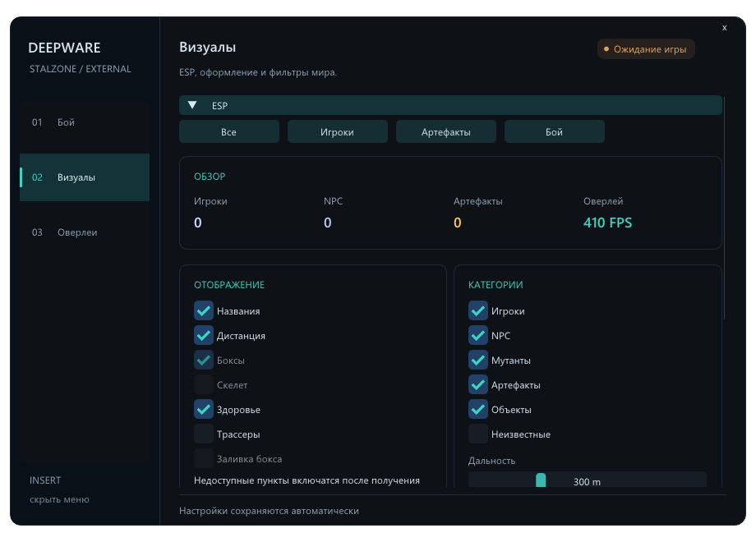The height and width of the screenshot is (542, 756).
Task: Click the ОТОБРАЖЕНИЕ section heading
Action: tap(229, 285)
